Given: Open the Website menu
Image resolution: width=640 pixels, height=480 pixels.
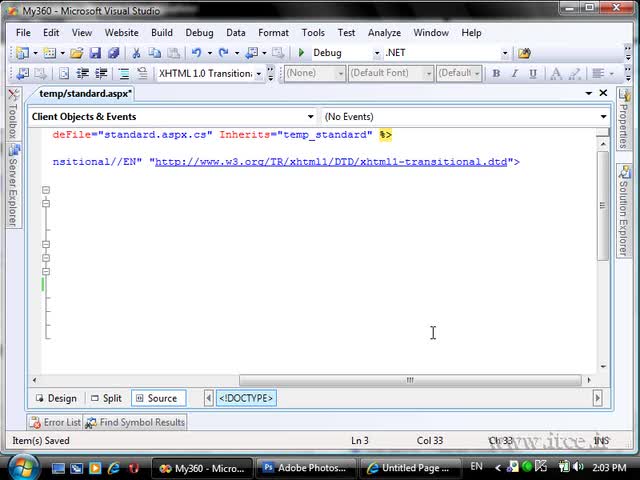Looking at the screenshot, I should pyautogui.click(x=122, y=33).
